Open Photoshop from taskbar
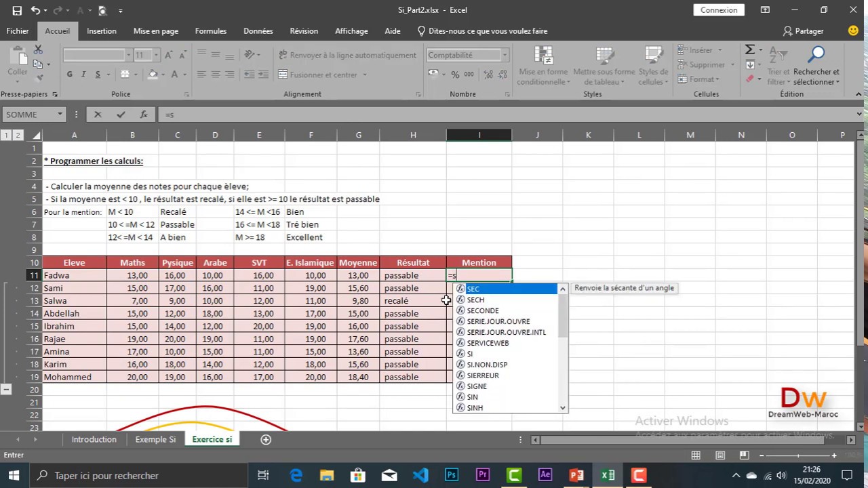 tap(452, 475)
